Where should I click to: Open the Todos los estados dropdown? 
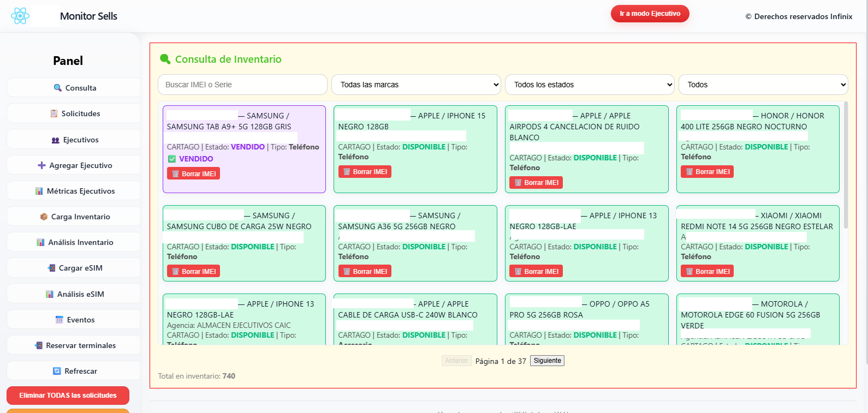click(x=590, y=85)
